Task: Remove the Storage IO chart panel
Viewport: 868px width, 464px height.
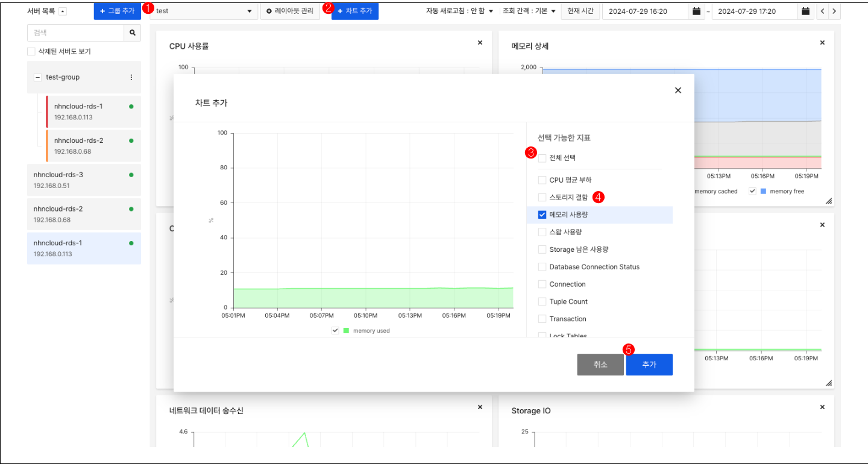Action: [822, 407]
